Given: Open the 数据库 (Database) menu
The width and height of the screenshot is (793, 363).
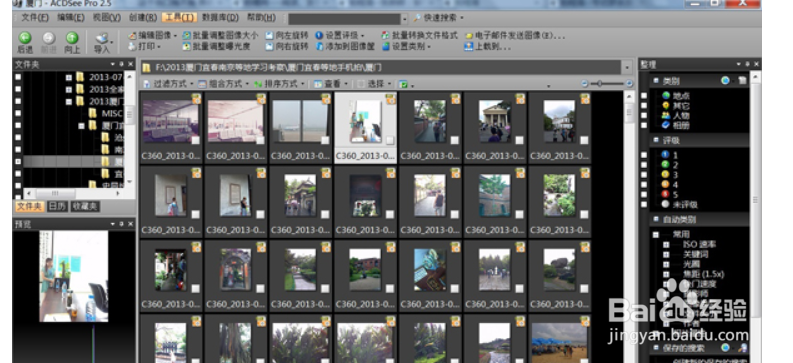Looking at the screenshot, I should [220, 18].
